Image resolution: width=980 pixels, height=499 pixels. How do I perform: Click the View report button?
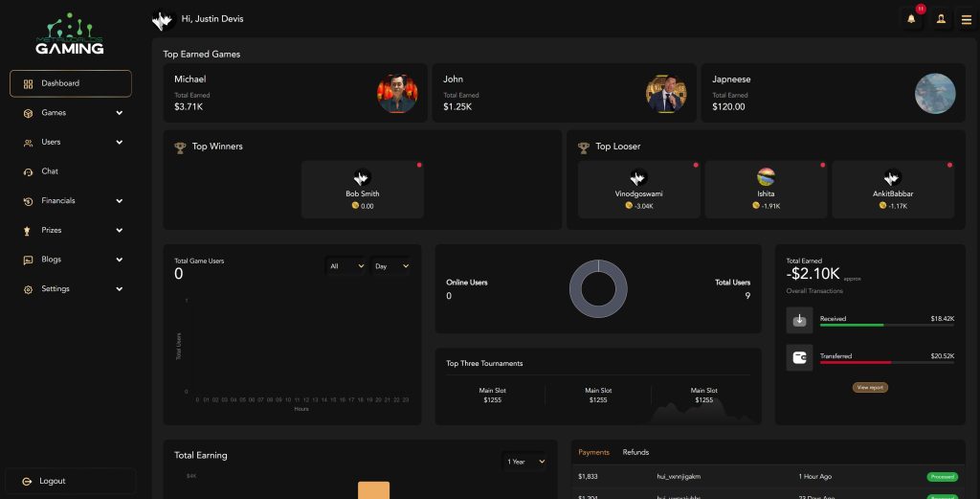coord(870,388)
